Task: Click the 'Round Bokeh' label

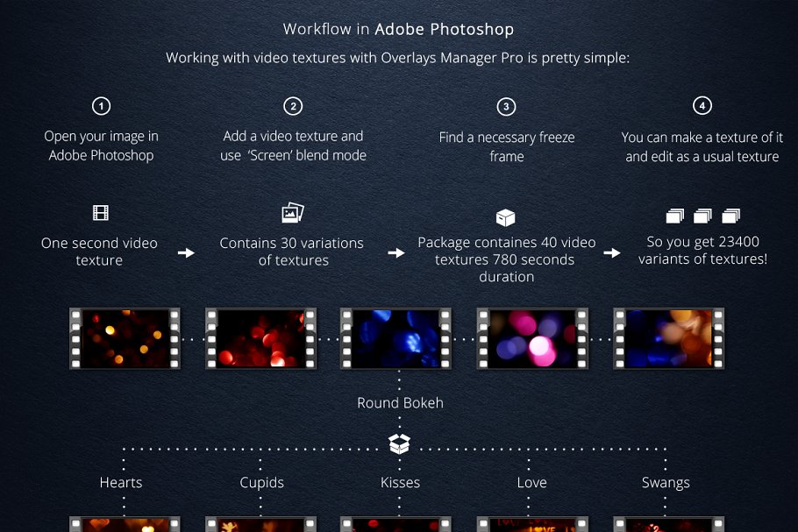Action: [x=400, y=403]
